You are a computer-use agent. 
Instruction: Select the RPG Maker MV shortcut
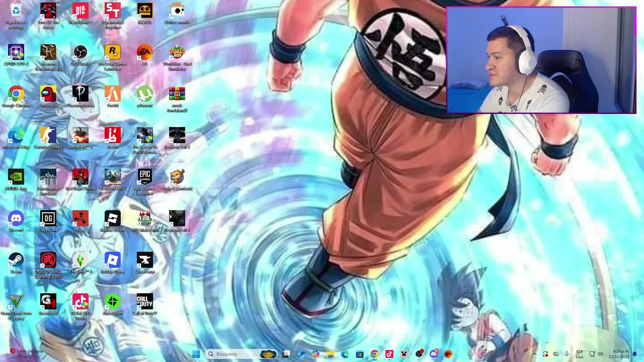(145, 222)
